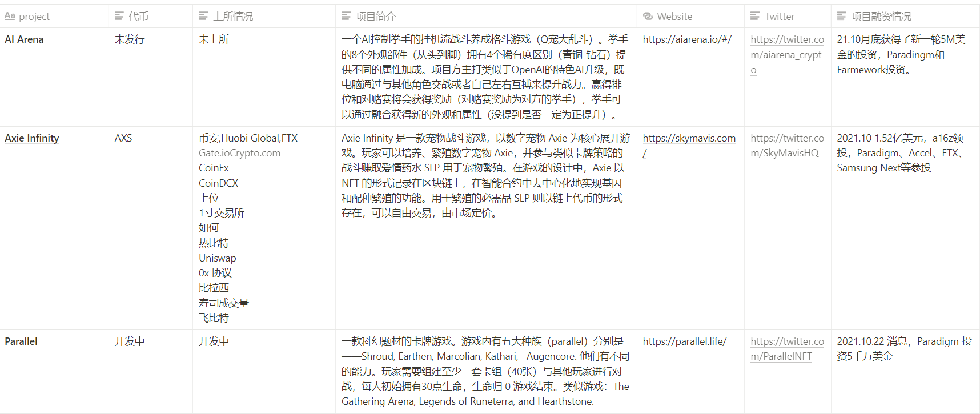Open the 代币 column header menu
The width and height of the screenshot is (980, 414).
(151, 17)
